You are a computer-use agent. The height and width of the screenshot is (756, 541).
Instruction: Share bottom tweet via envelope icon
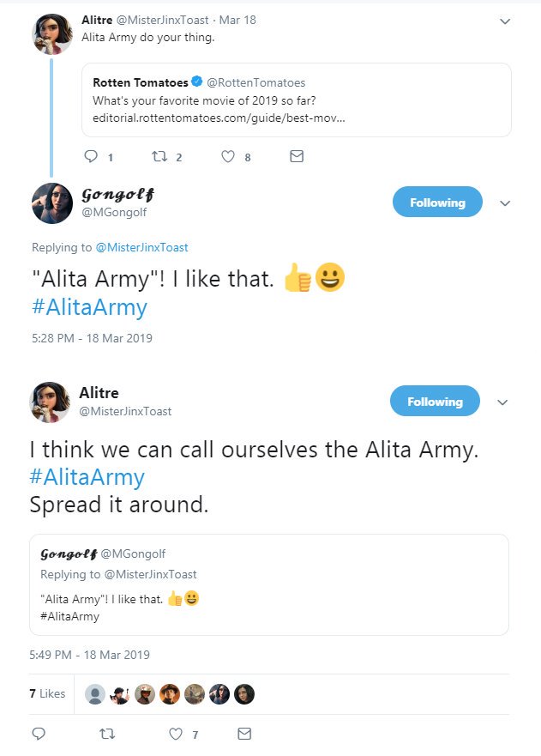(x=244, y=735)
